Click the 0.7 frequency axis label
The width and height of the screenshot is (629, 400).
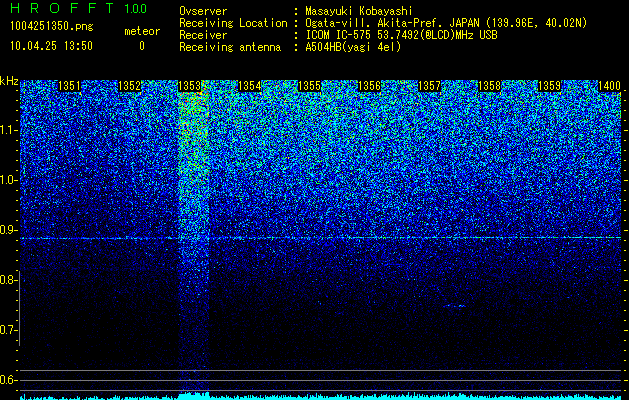(x=8, y=330)
